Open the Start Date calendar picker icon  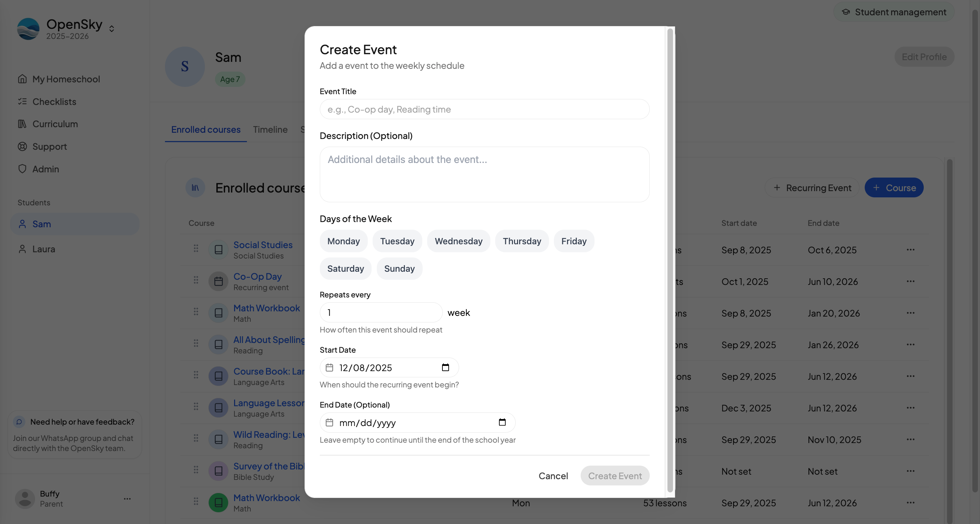coord(445,367)
